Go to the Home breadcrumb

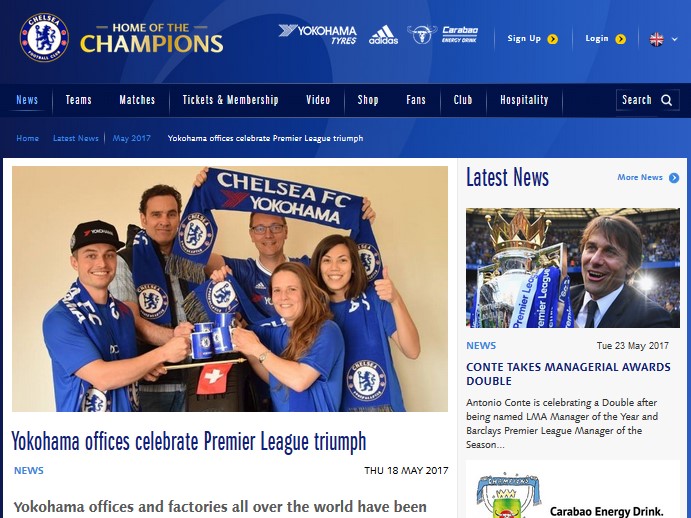27,138
